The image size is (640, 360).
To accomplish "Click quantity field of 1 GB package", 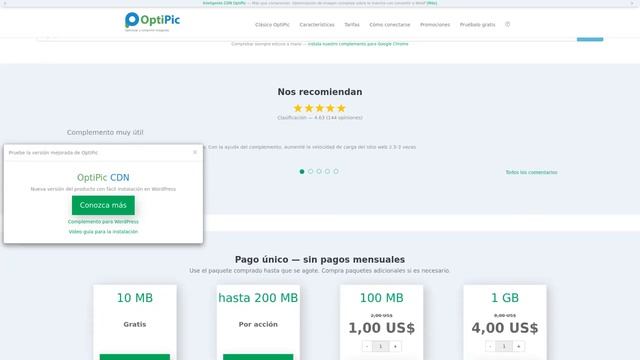I will [504, 347].
